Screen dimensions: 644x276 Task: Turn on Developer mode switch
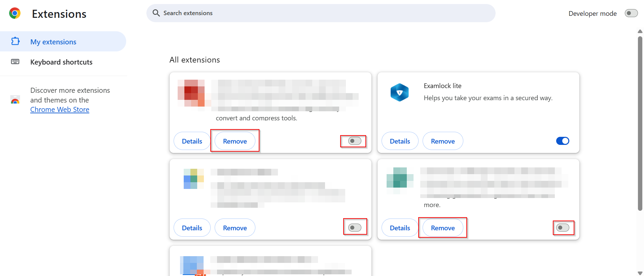(x=631, y=13)
